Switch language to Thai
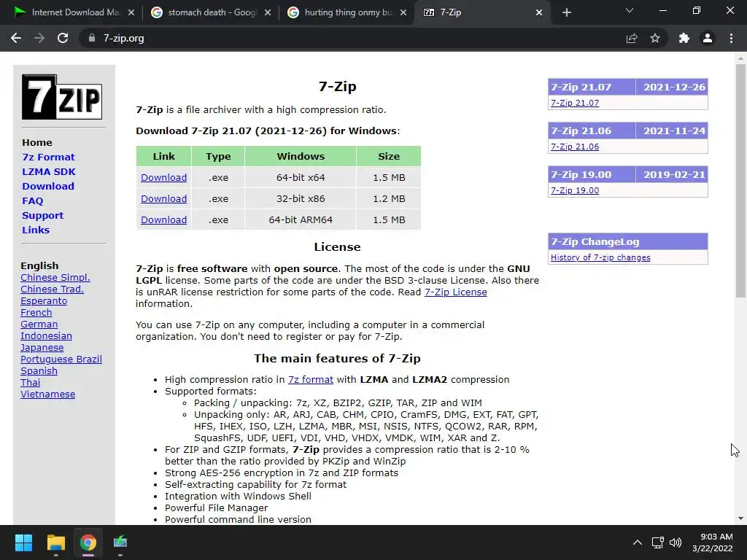 click(x=31, y=382)
